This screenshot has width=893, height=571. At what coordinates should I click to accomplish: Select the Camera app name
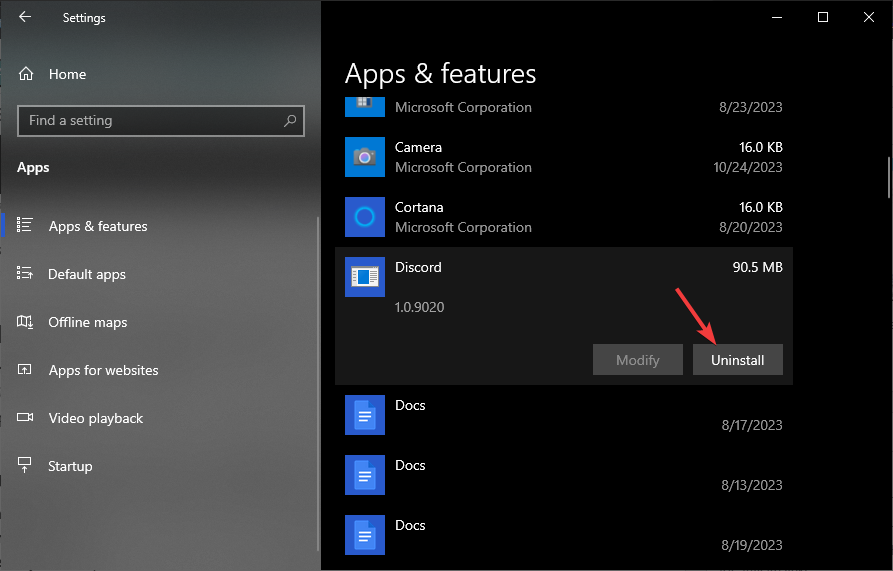click(419, 147)
